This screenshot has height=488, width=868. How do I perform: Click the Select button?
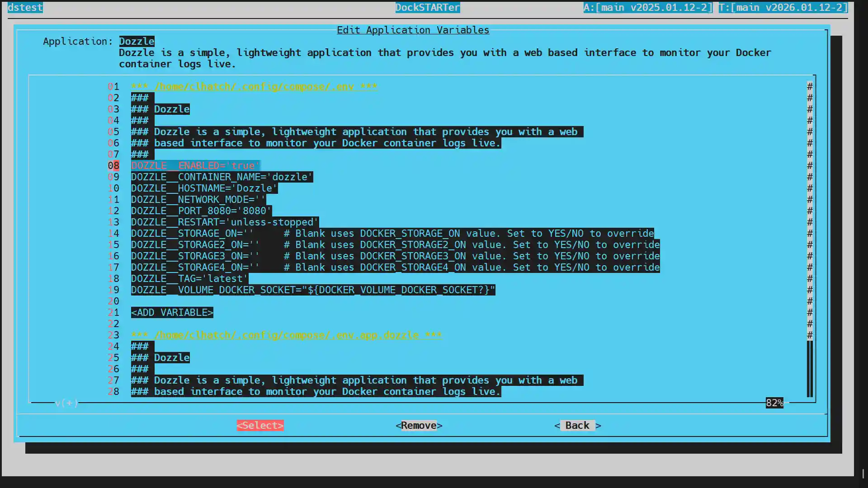click(260, 425)
